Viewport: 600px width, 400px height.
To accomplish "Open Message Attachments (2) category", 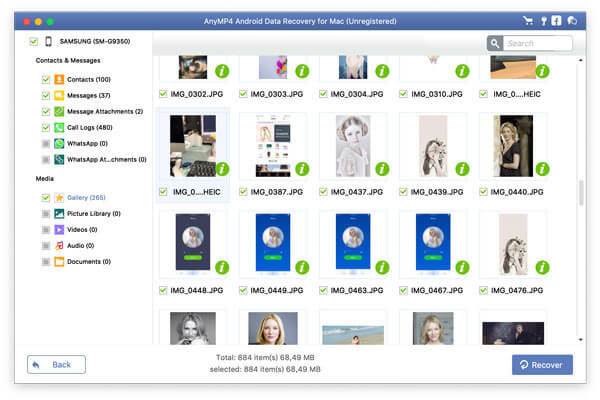I will [105, 111].
